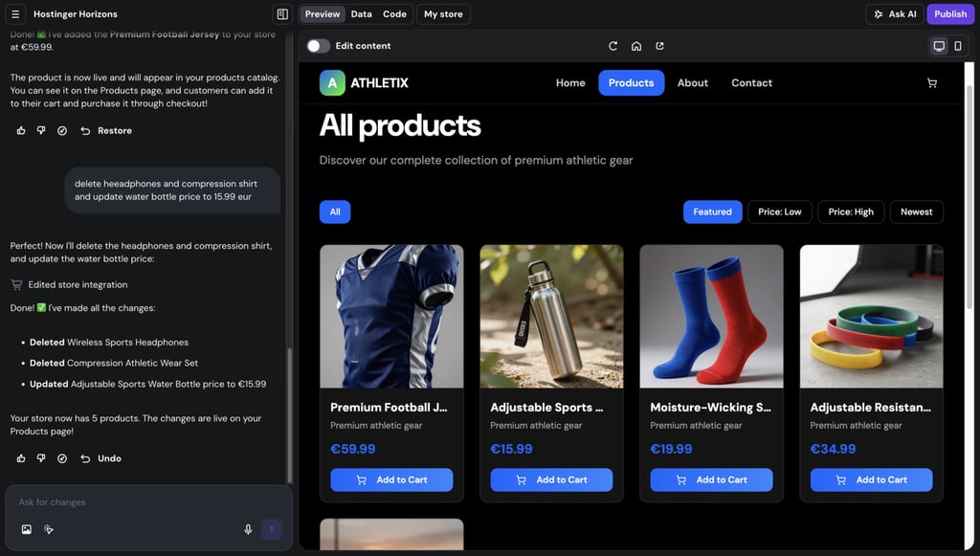980x556 pixels.
Task: Toggle the chat panel layout icon
Action: [x=282, y=13]
